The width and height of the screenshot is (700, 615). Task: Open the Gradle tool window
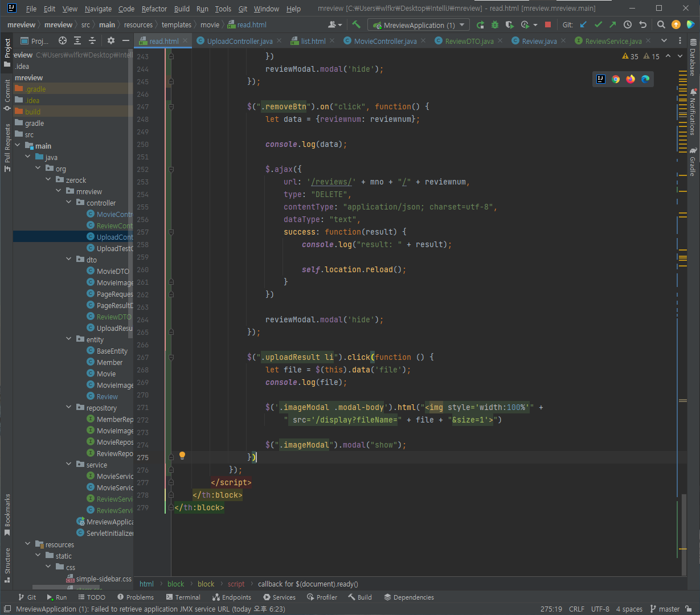693,162
